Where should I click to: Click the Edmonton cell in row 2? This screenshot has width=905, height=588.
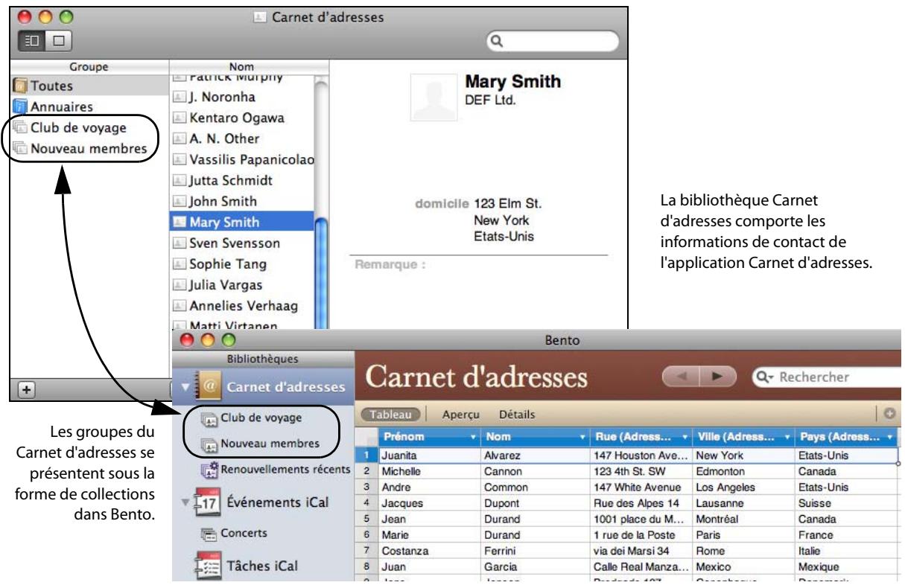click(x=743, y=471)
